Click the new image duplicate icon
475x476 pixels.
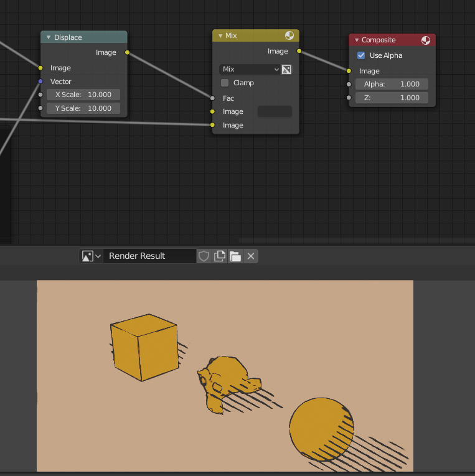pyautogui.click(x=220, y=256)
